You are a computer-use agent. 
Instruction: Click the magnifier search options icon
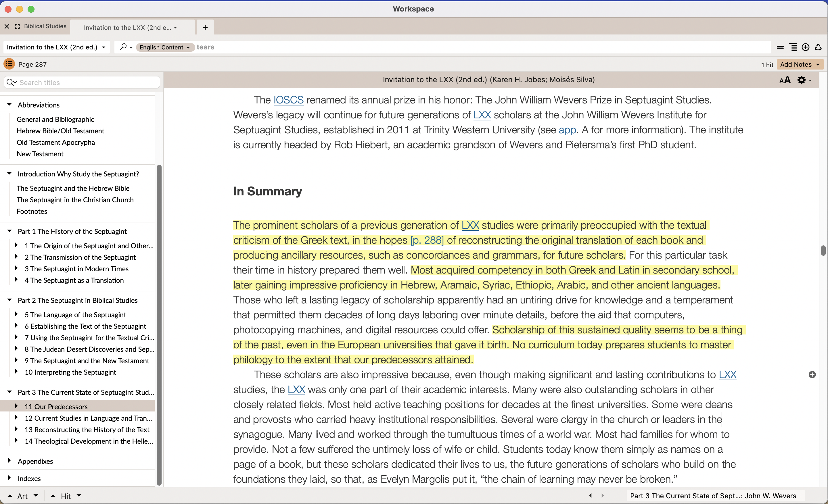(123, 47)
